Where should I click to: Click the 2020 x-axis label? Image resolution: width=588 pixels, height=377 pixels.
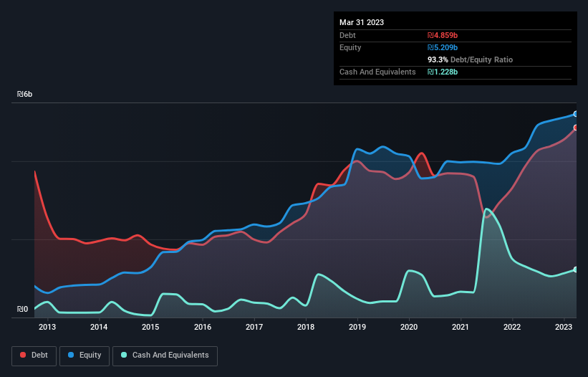coord(409,327)
